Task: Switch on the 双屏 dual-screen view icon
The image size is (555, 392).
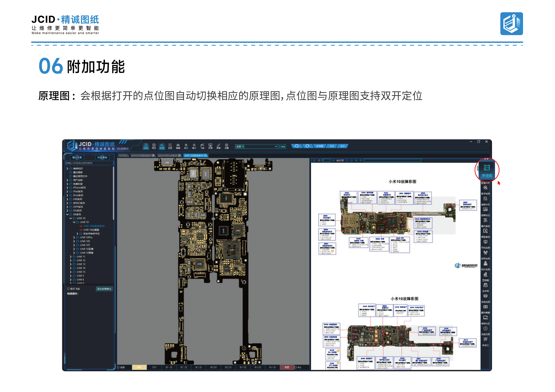Action: point(210,146)
